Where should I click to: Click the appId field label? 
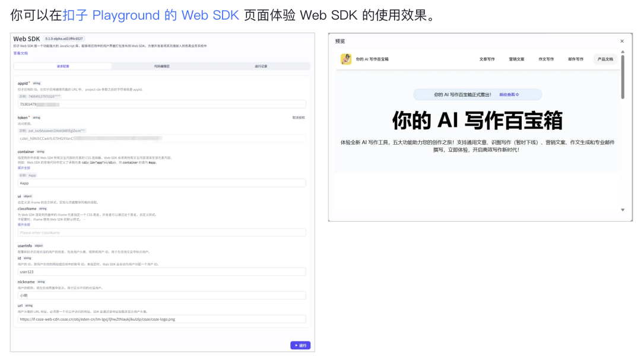pyautogui.click(x=23, y=84)
